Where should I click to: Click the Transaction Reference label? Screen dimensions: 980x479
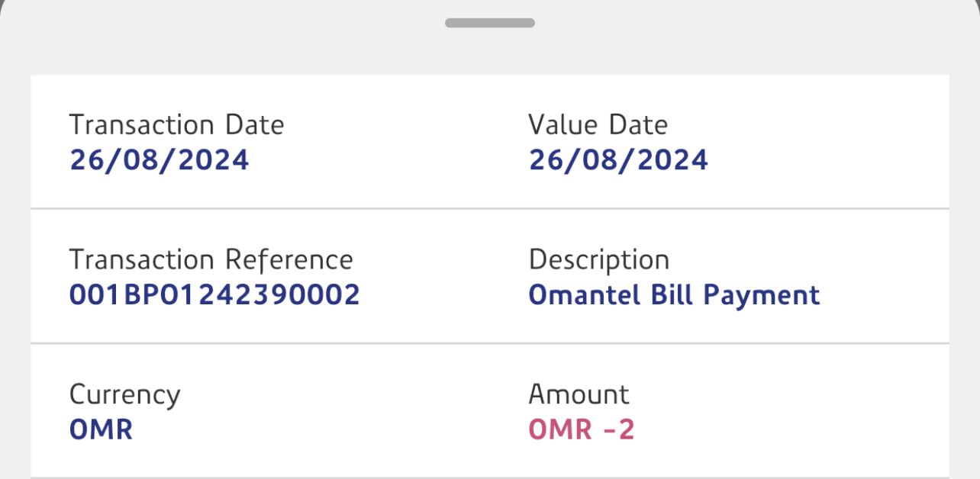click(211, 260)
